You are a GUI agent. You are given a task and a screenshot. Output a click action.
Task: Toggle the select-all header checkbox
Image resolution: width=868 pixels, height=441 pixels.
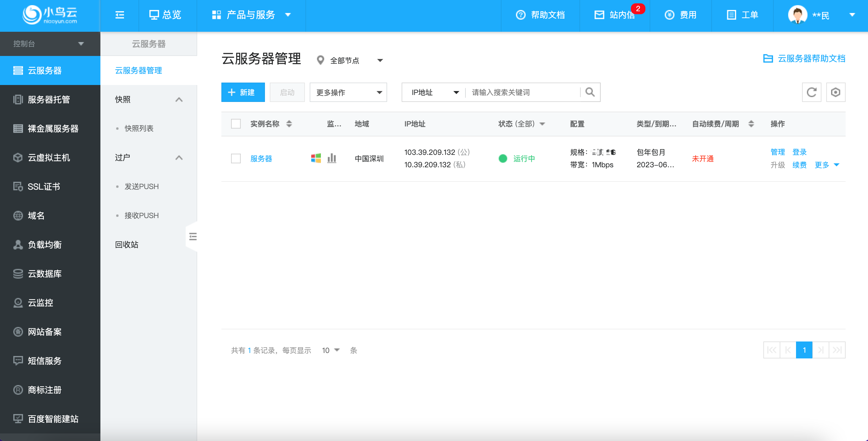point(236,124)
